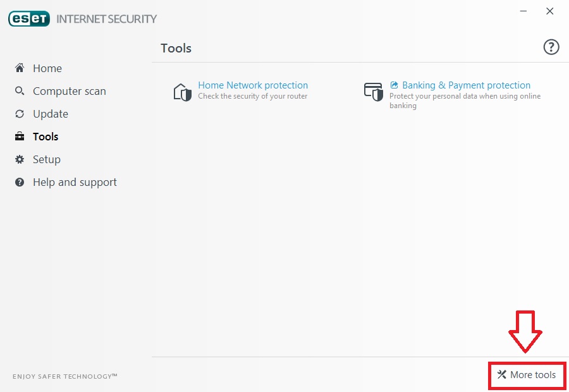Click the ESET logo

click(x=29, y=19)
